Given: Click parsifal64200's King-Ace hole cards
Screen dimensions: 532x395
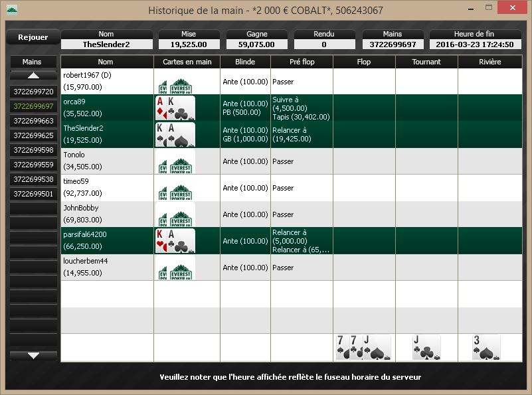Looking at the screenshot, I should pos(175,241).
